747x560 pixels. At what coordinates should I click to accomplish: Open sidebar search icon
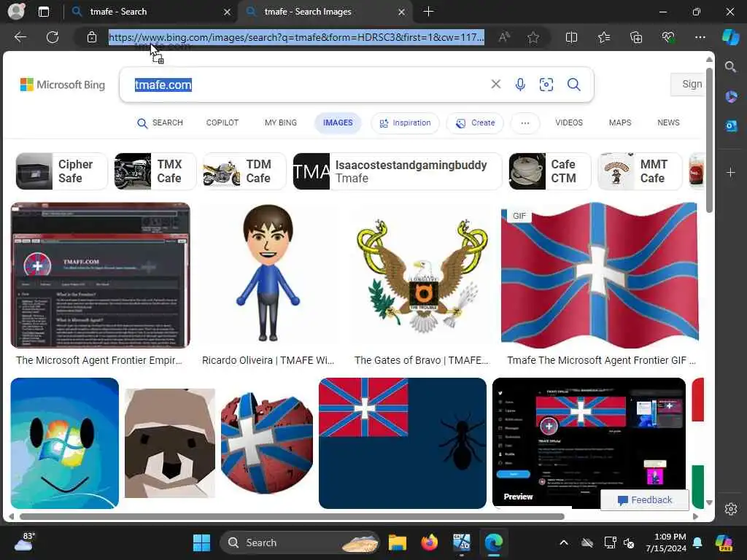click(x=730, y=66)
